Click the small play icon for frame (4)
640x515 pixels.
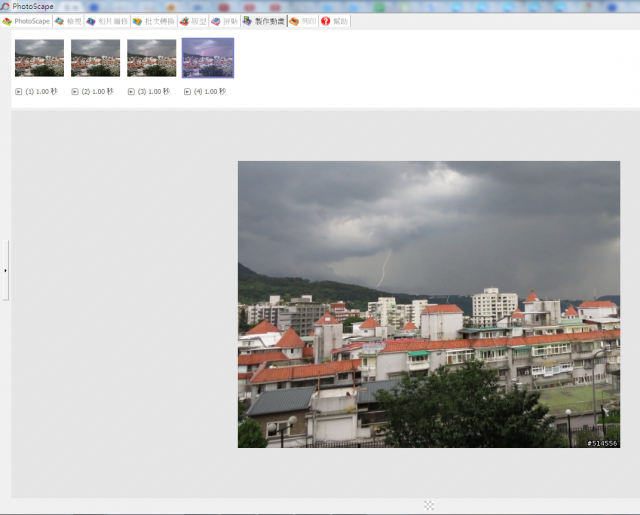click(x=187, y=92)
